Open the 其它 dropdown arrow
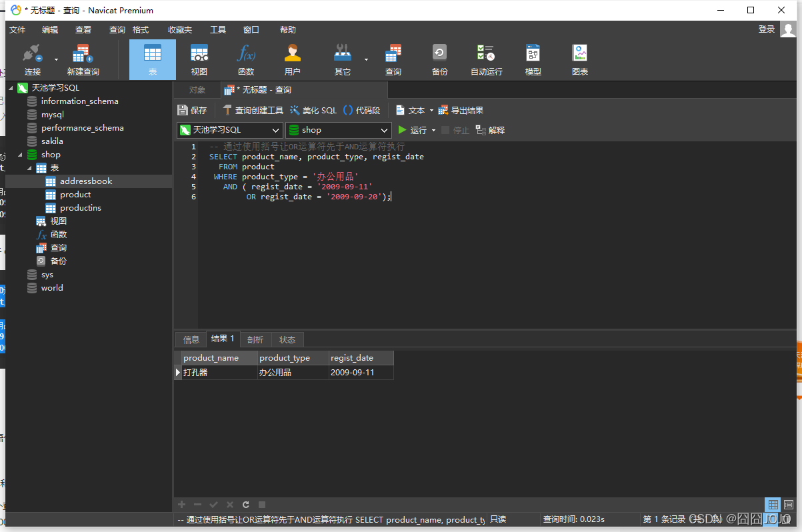Screen dimensions: 802x532 tap(366, 59)
